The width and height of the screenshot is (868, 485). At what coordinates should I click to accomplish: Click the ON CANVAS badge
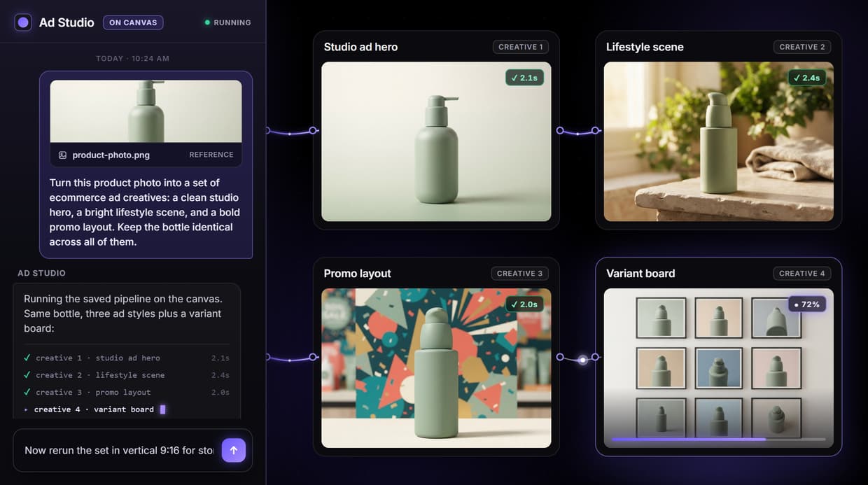pos(133,22)
